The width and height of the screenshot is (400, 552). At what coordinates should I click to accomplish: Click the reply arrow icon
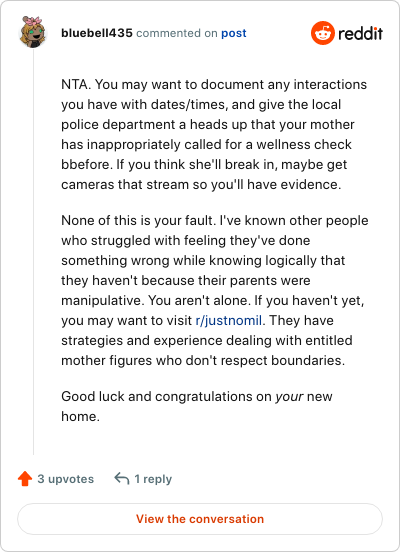[122, 479]
